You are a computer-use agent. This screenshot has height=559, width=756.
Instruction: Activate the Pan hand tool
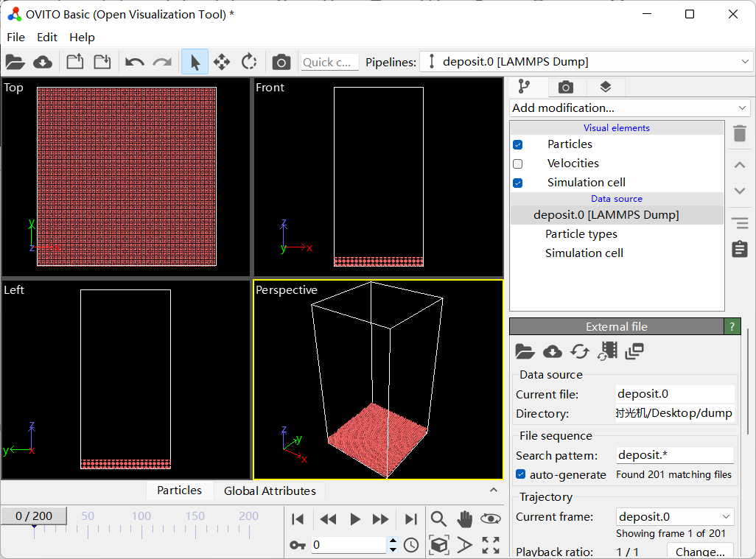pyautogui.click(x=464, y=519)
